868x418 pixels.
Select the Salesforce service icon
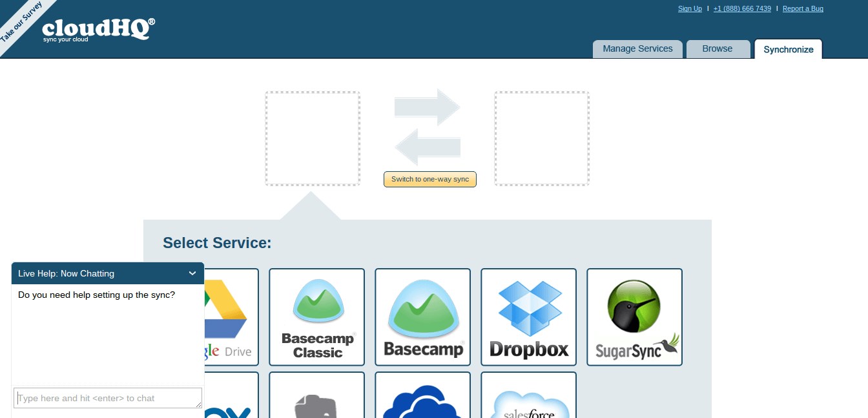point(529,395)
